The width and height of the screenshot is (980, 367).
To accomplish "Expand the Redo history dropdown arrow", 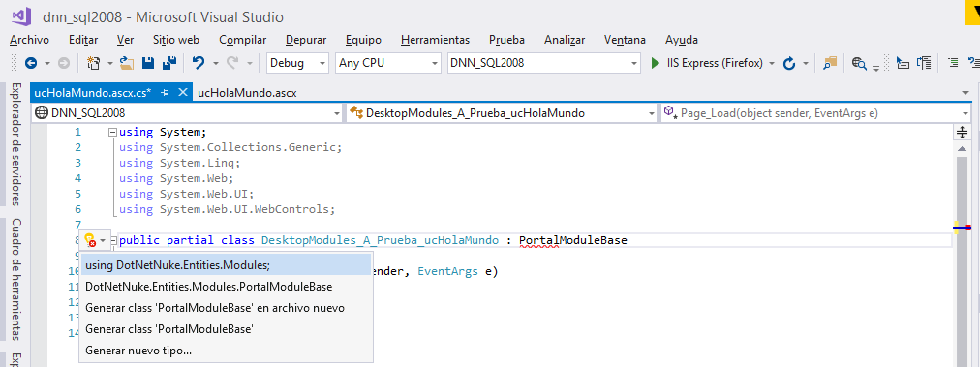I will [x=250, y=63].
